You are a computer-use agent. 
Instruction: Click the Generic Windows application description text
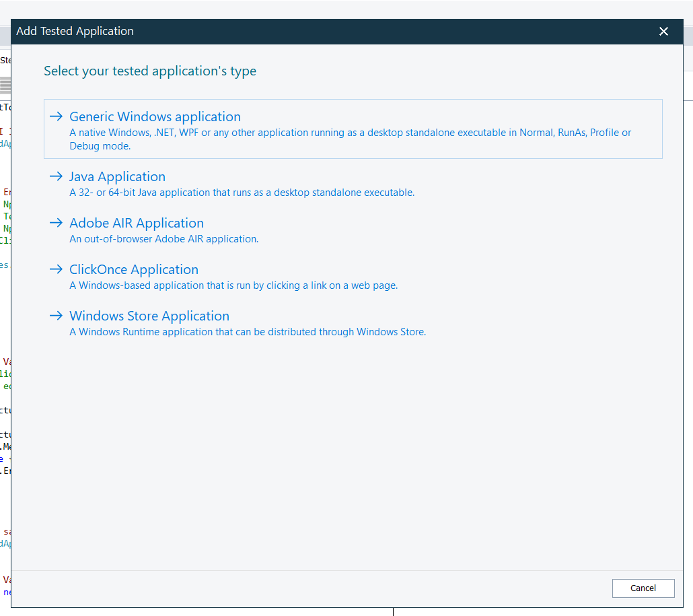[350, 133]
